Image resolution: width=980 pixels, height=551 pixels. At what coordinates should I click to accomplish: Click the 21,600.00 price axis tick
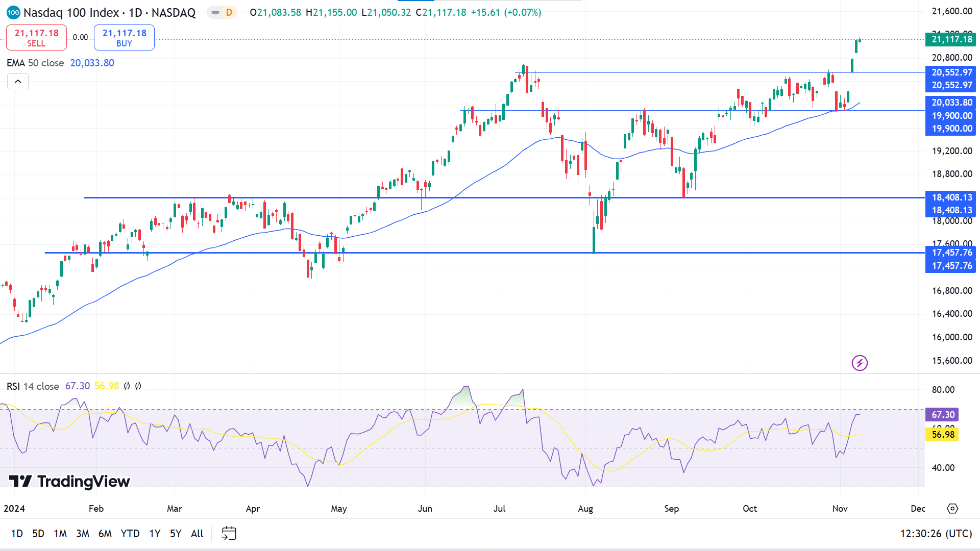[x=952, y=11]
